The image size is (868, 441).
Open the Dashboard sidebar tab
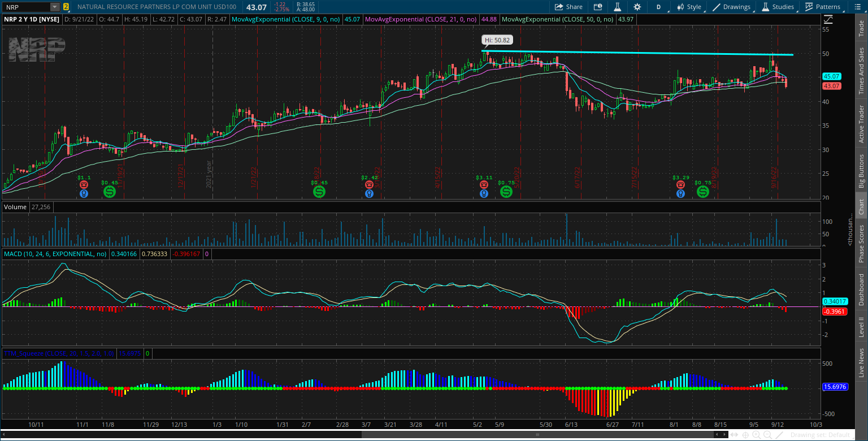click(861, 289)
